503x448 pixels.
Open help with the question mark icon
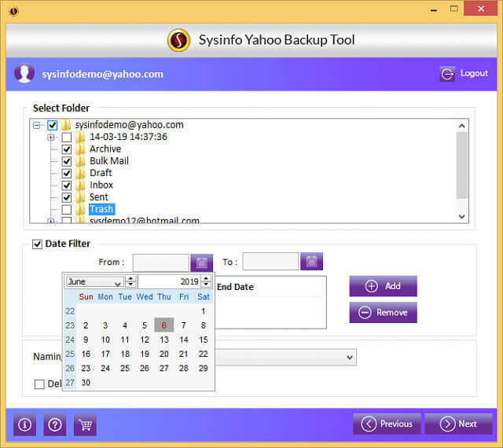55,425
